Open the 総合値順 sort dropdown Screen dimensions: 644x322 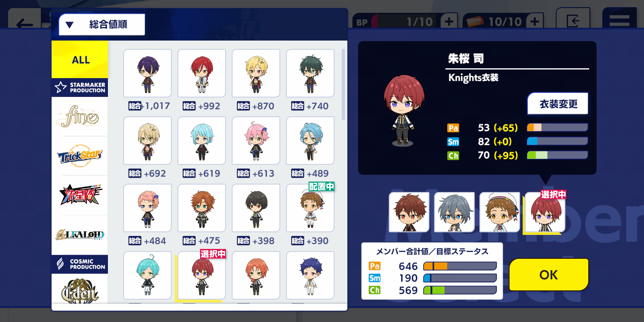(102, 24)
